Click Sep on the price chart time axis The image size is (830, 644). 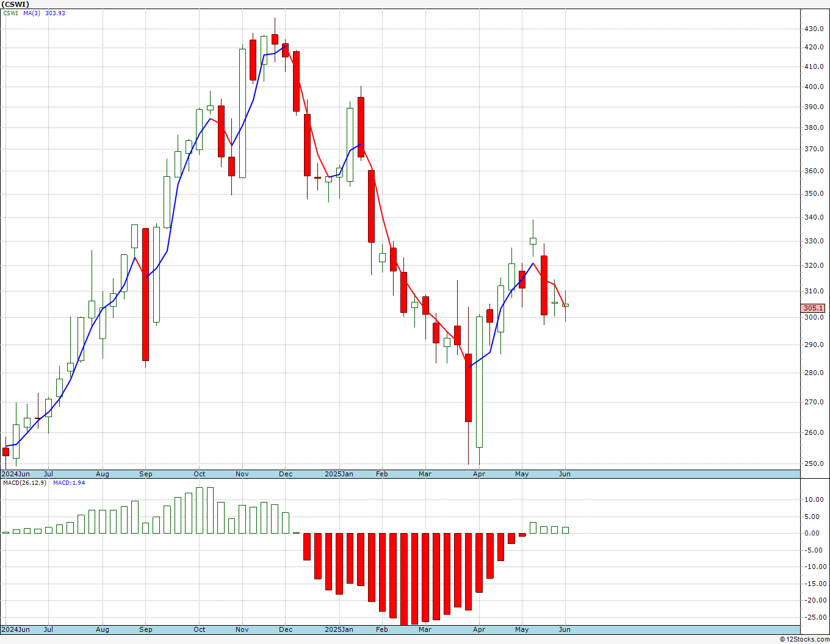click(x=146, y=474)
